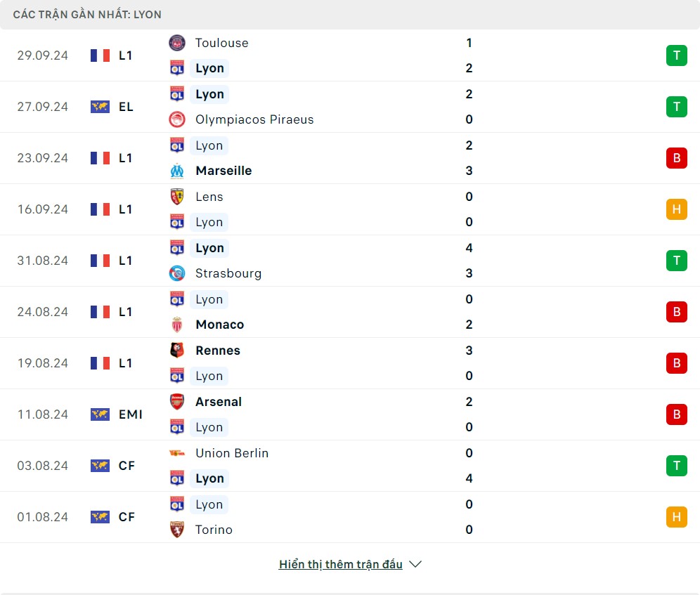The image size is (700, 595).
Task: Click the Olympiacos Piraeus club crest
Action: (x=177, y=119)
